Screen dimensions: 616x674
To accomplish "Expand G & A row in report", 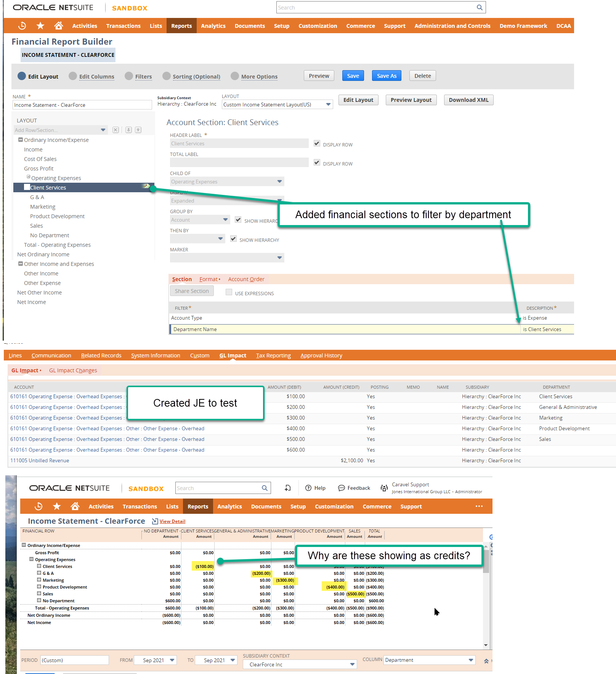I will pos(39,573).
